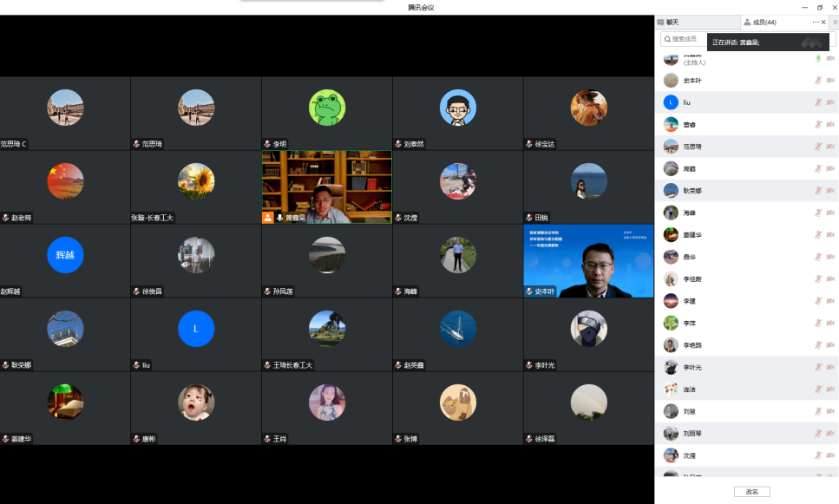Click the camera-off icon in 范思琦's member row

(830, 147)
